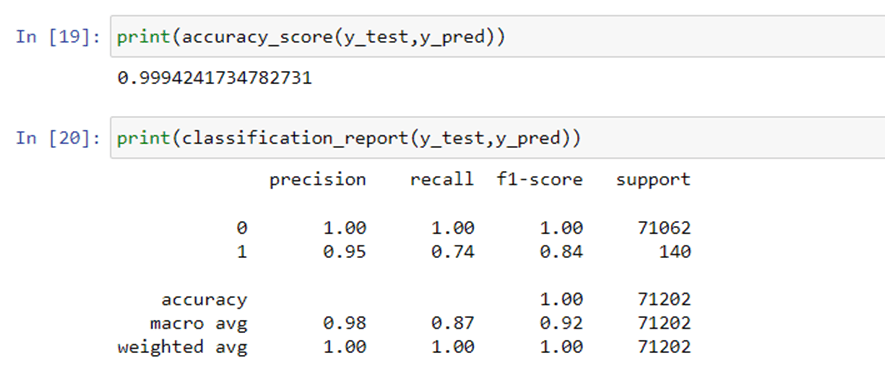885x384 pixels.
Task: Click the class 1 support value 140
Action: point(675,251)
